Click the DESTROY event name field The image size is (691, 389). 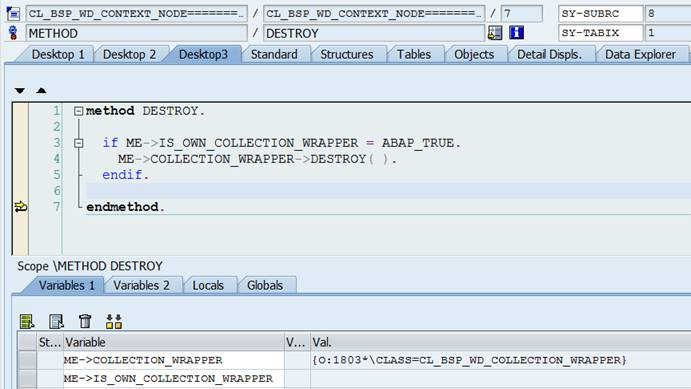374,33
